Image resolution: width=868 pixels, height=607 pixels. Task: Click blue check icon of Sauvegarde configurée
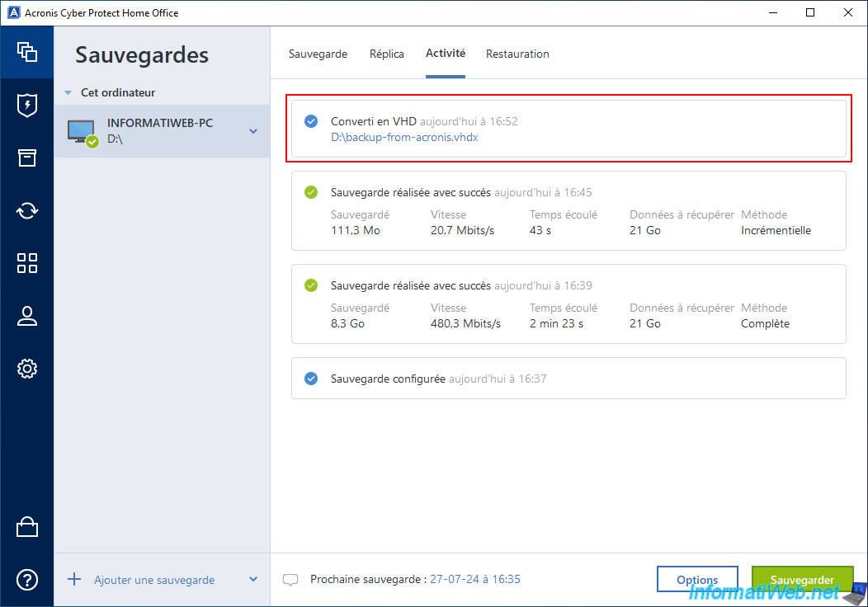[x=311, y=379]
